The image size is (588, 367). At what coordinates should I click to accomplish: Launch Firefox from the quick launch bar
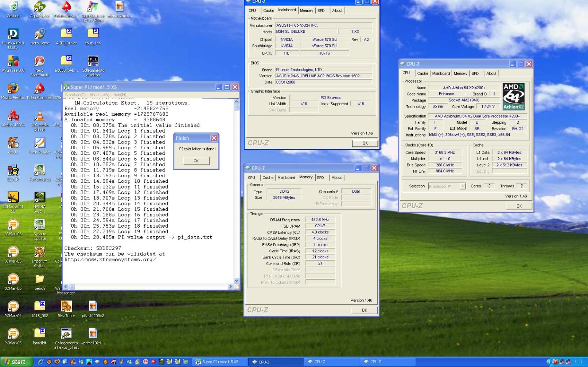click(x=57, y=362)
